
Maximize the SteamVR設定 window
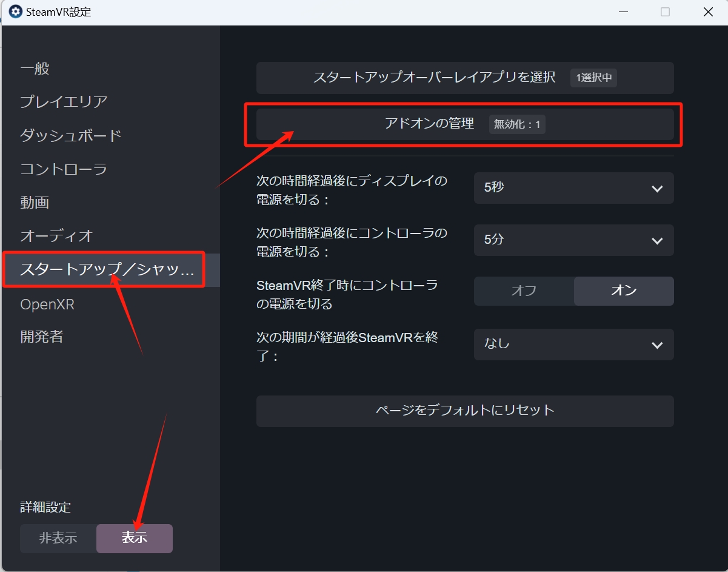666,12
